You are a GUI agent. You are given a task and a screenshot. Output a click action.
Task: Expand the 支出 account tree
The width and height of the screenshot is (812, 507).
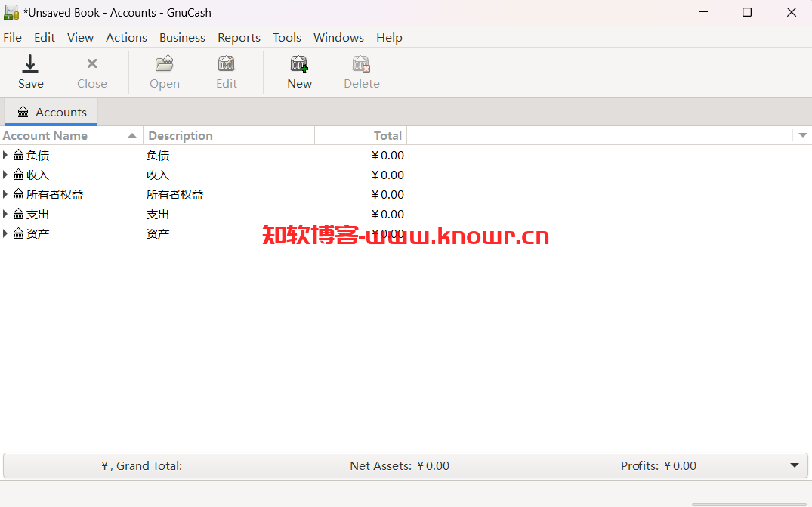[5, 214]
